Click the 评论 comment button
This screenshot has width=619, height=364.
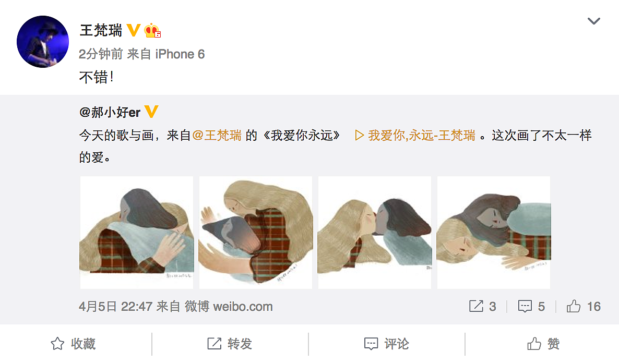click(x=386, y=344)
